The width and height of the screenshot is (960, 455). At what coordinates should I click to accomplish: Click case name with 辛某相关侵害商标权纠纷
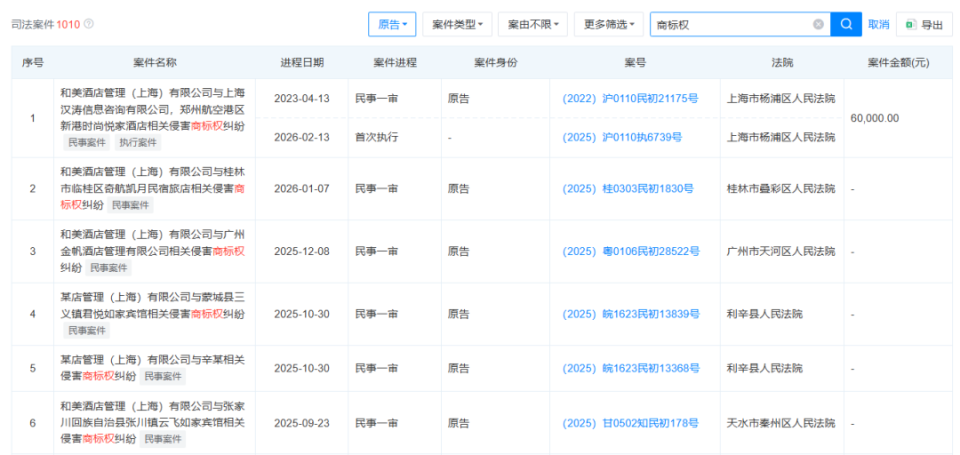(153, 368)
